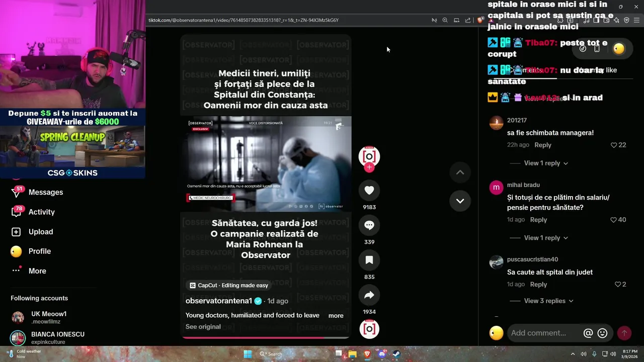Open mihai bradu's purple m avatar
This screenshot has width=644, height=362.
[496, 188]
